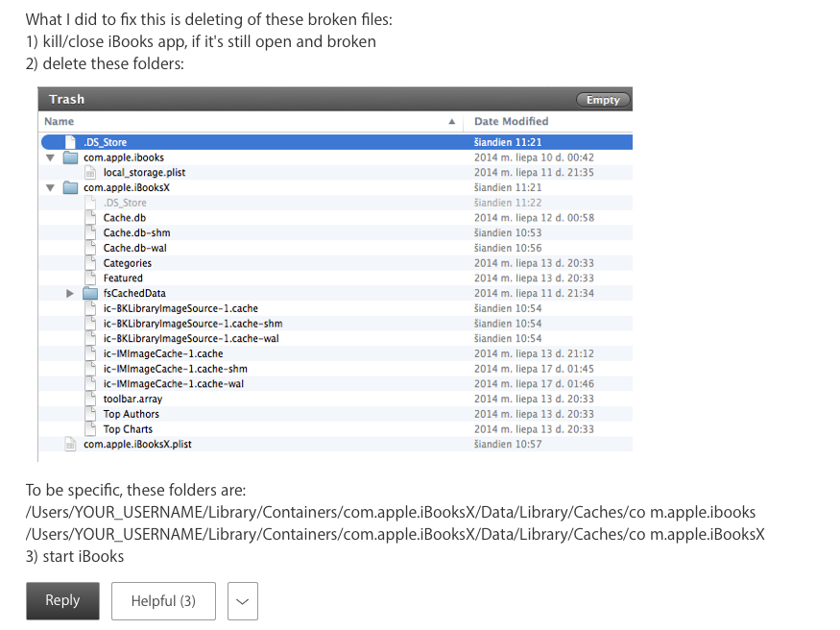Select the ic-BKLibraryImageSource-1.cache-wal file name

191,339
